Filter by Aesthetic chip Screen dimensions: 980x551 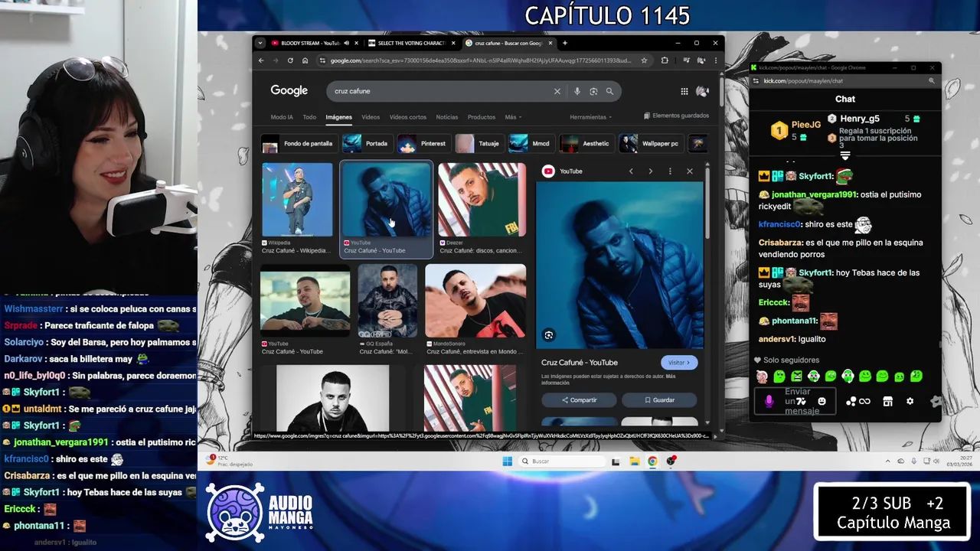[x=586, y=144]
